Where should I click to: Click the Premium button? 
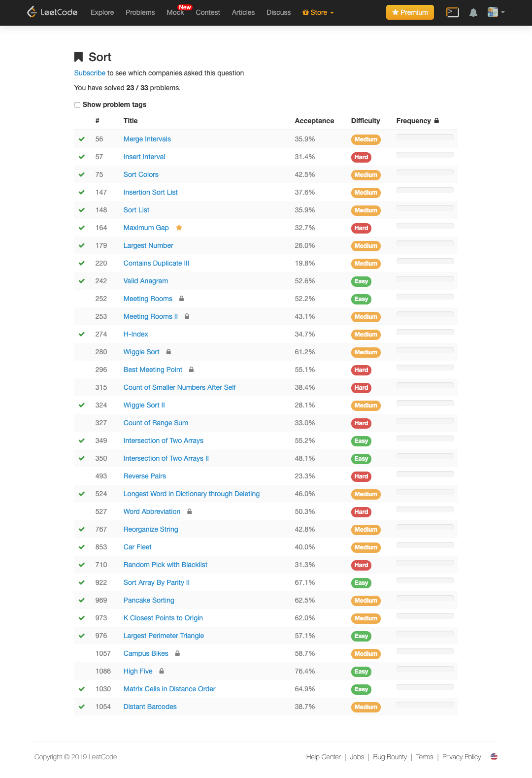click(x=410, y=13)
